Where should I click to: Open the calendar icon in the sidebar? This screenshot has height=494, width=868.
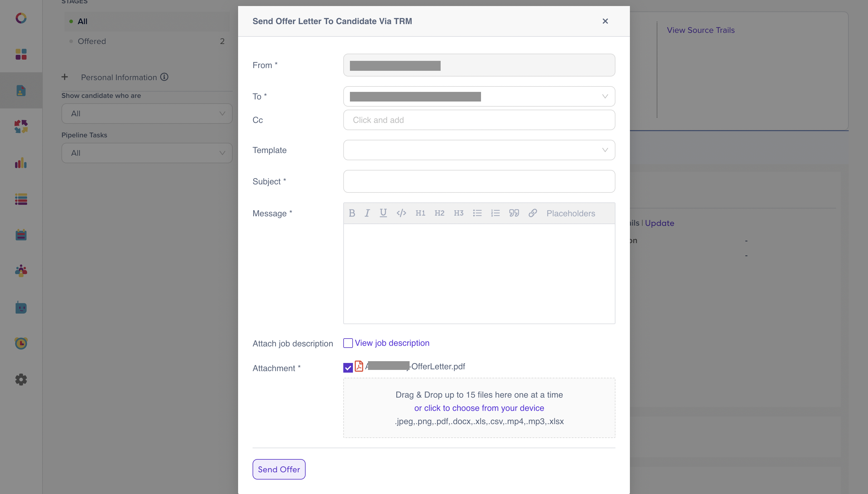21,235
